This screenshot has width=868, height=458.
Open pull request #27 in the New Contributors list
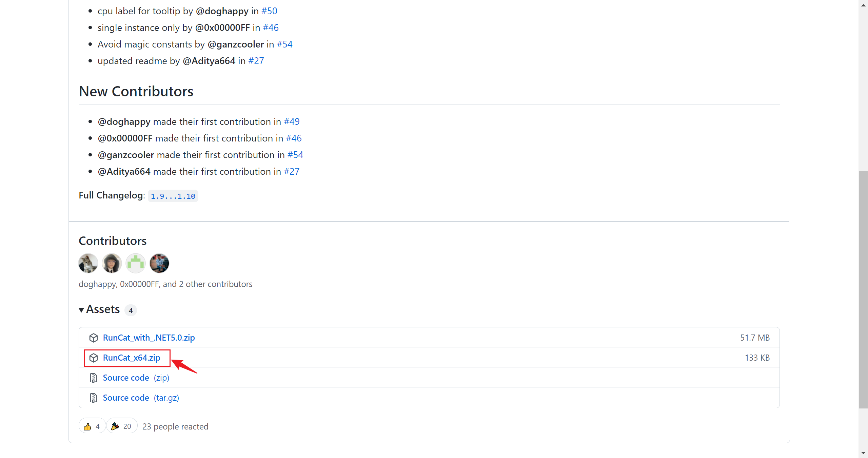point(292,172)
